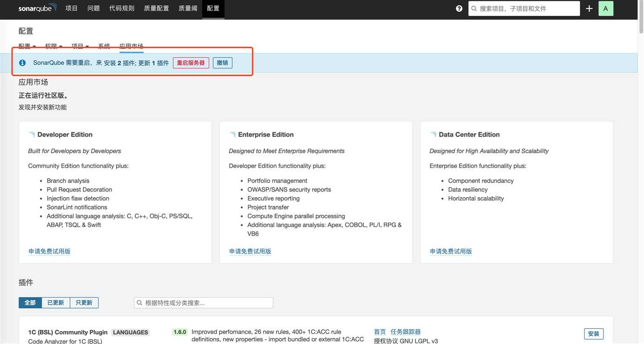Viewport: 644px width, 344px height.
Task: Click the OWASP/SANS security reports item
Action: pos(289,190)
